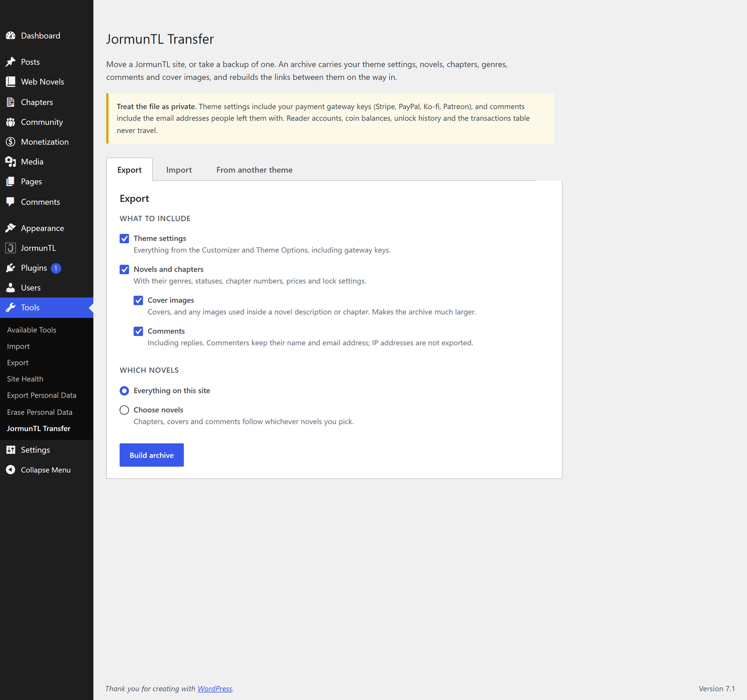
Task: Click the Users person icon
Action: 10,287
